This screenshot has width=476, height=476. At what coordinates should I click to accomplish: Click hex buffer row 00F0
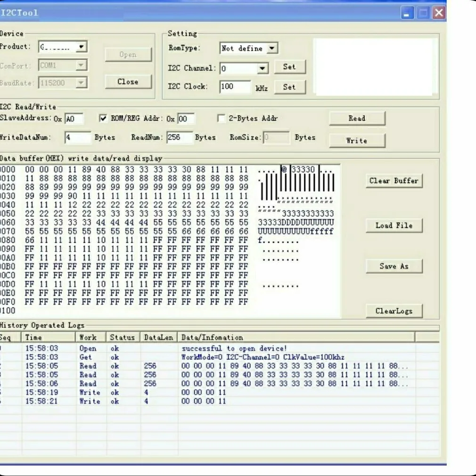(x=124, y=302)
